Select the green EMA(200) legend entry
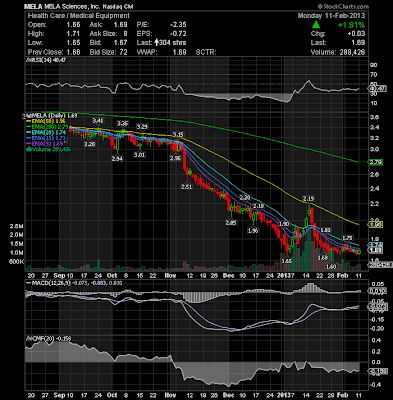393x400 pixels. click(x=48, y=126)
